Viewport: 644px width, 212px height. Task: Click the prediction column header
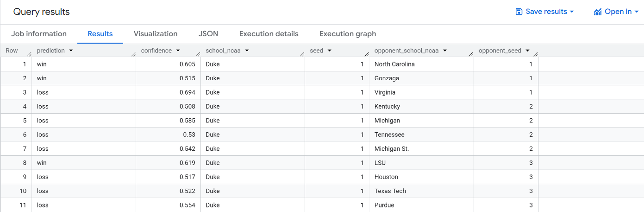pyautogui.click(x=51, y=51)
